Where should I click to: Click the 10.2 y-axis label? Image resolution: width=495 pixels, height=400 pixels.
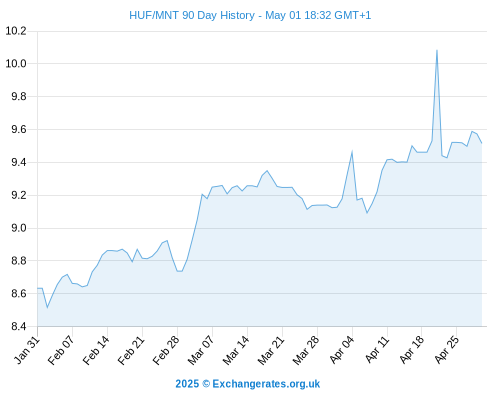(x=16, y=31)
